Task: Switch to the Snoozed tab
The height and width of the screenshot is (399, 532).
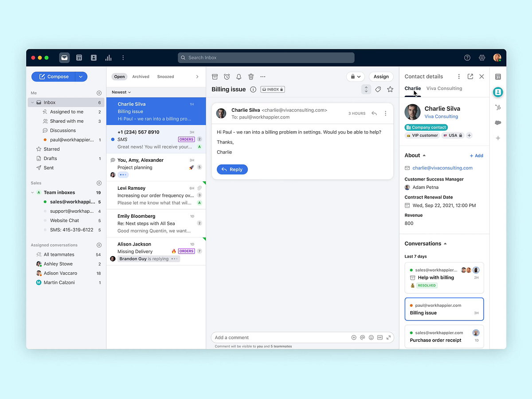Action: click(165, 76)
